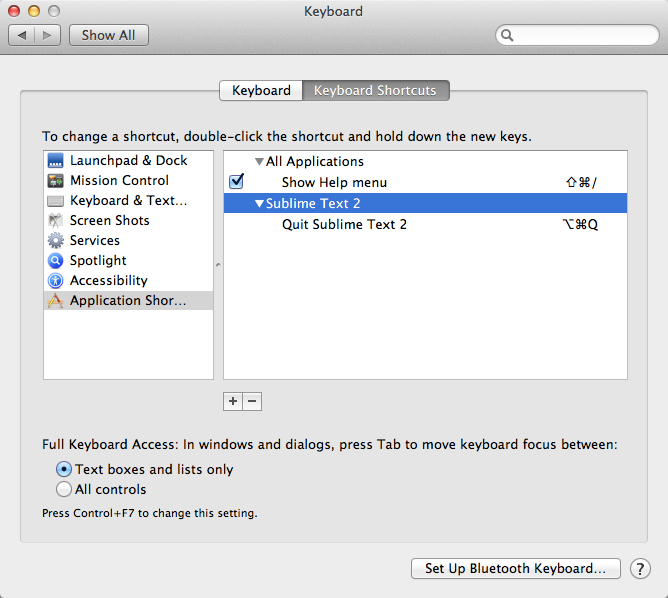The image size is (668, 598).
Task: Select the Accessibility category label
Action: [x=109, y=281]
